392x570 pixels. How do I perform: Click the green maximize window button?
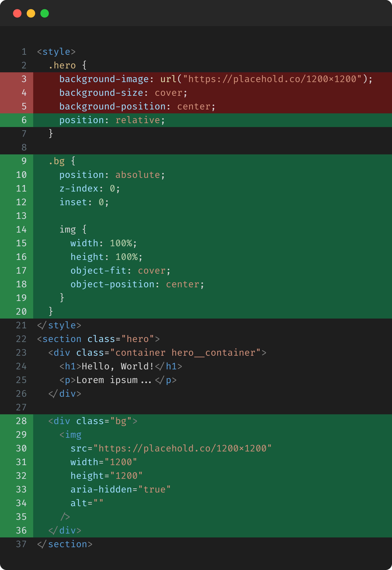(x=44, y=13)
